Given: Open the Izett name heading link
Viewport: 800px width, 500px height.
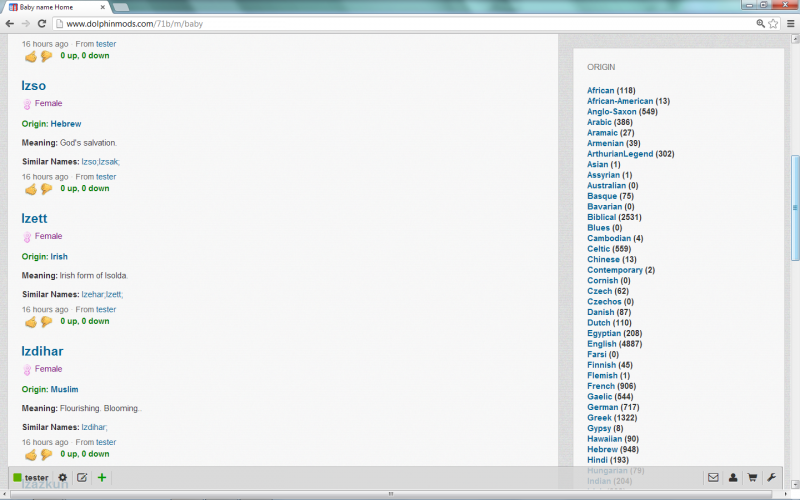Looking at the screenshot, I should (35, 218).
